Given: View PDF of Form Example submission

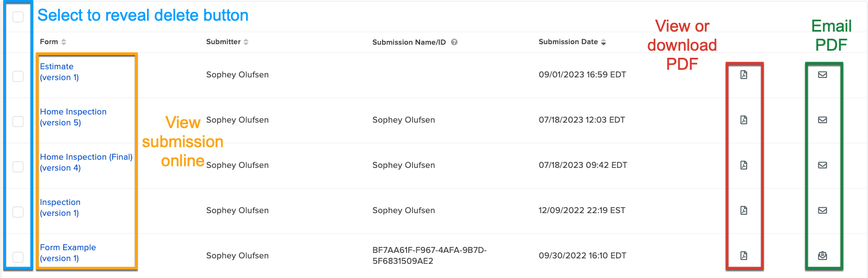Looking at the screenshot, I should point(743,256).
